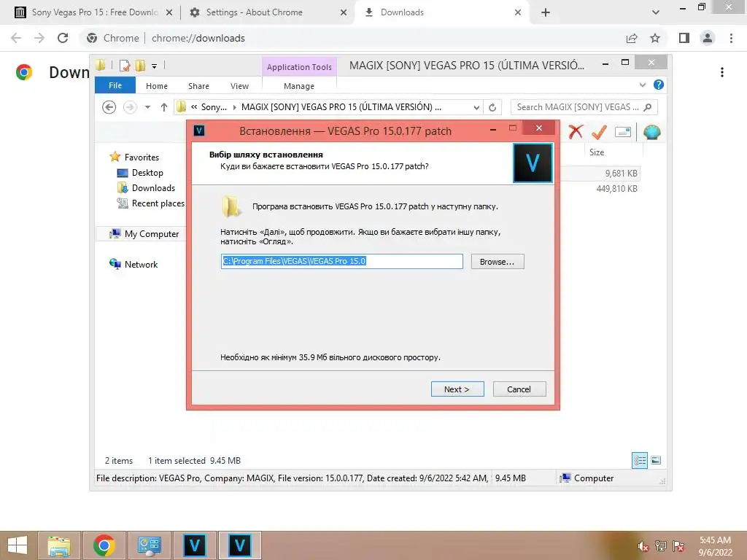Open a new Chrome tab
The width and height of the screenshot is (747, 560).
click(546, 12)
